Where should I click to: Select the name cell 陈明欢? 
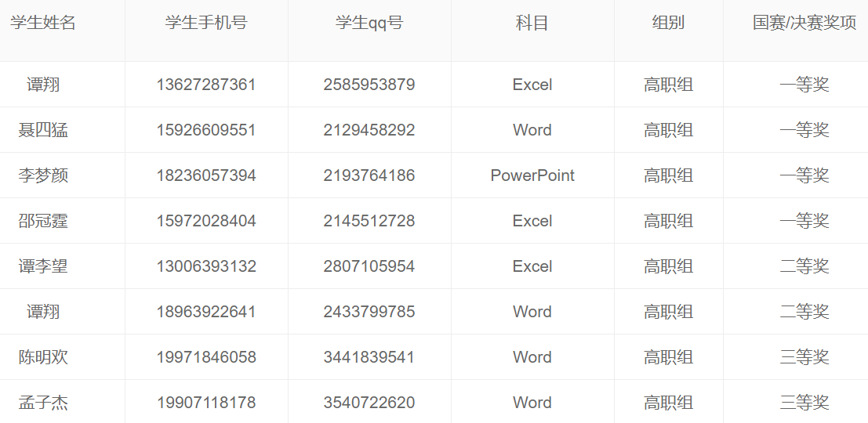pyautogui.click(x=43, y=356)
